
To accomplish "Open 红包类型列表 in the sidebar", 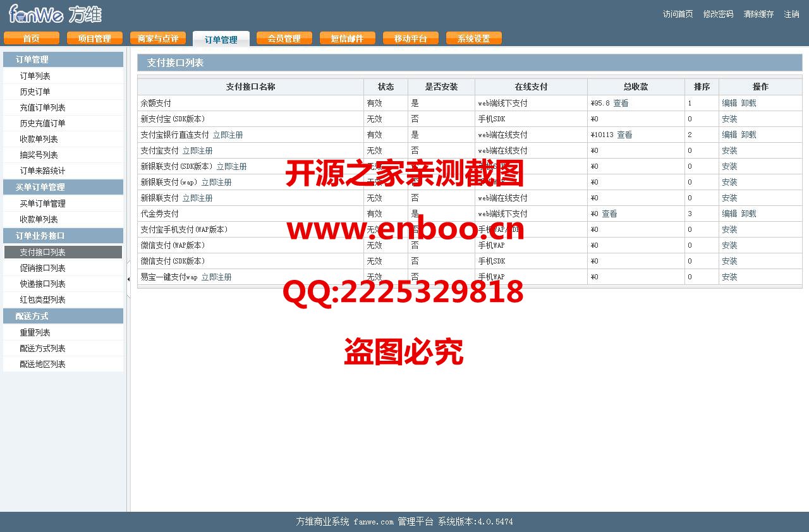I will point(43,299).
